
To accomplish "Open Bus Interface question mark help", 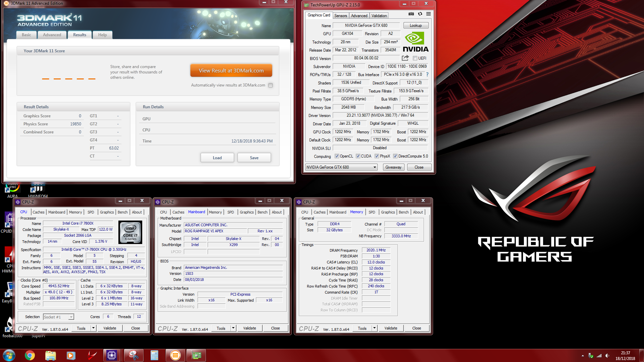I will [427, 74].
